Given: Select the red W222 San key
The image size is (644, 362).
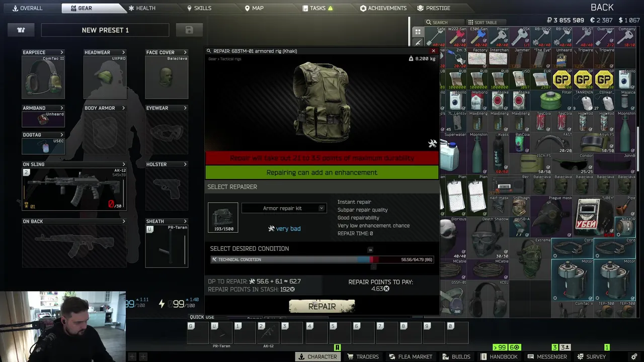Looking at the screenshot, I should (457, 37).
